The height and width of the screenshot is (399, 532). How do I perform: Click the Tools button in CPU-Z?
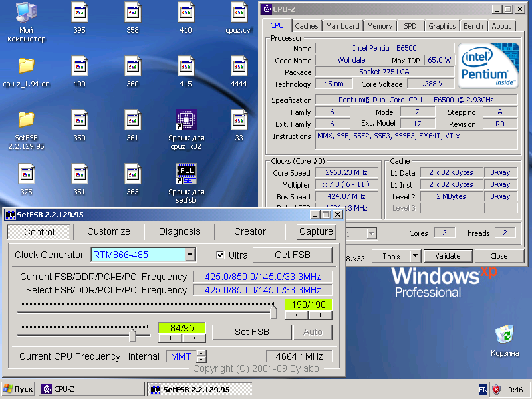pyautogui.click(x=391, y=256)
